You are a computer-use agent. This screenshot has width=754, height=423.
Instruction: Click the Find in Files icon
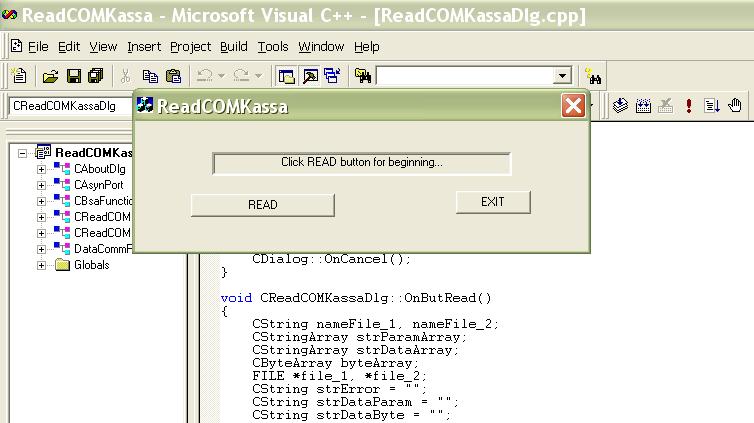pyautogui.click(x=363, y=76)
